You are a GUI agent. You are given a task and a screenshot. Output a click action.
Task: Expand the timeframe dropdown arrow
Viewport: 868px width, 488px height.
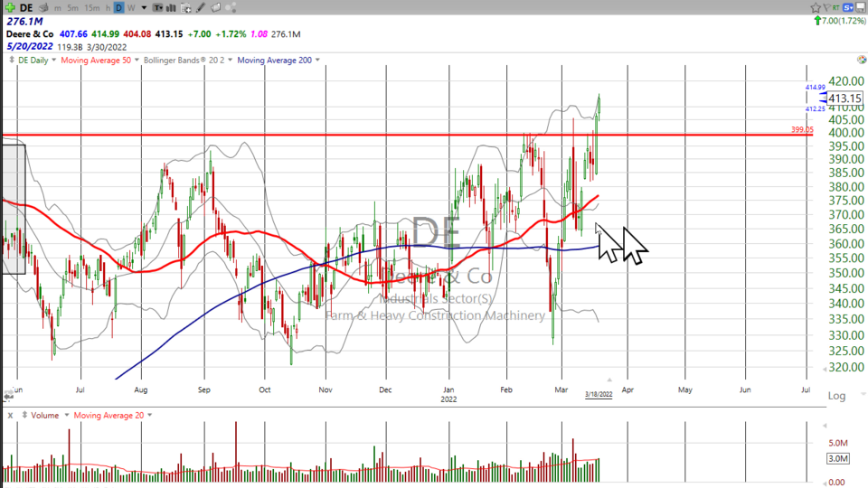coord(143,8)
